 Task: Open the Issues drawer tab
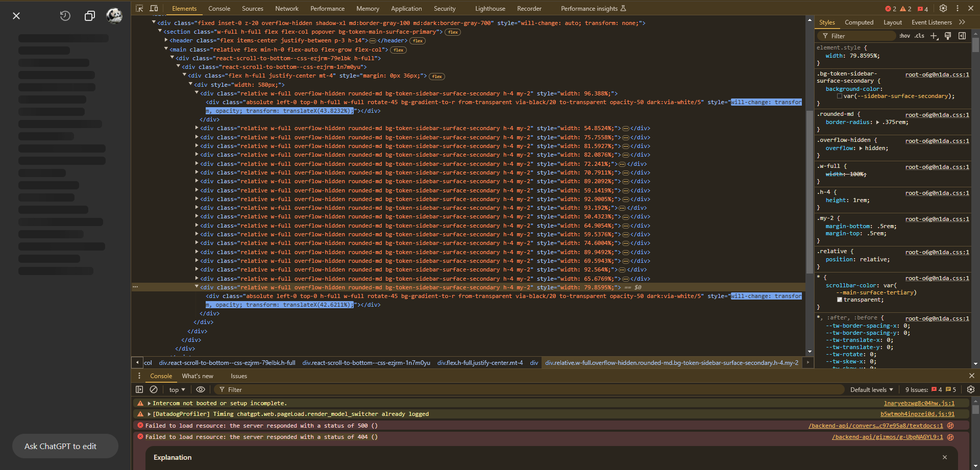pyautogui.click(x=239, y=376)
